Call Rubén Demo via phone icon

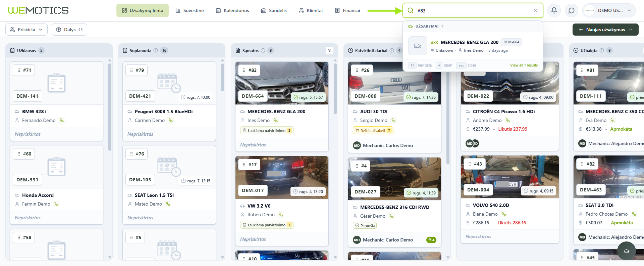pyautogui.click(x=281, y=215)
